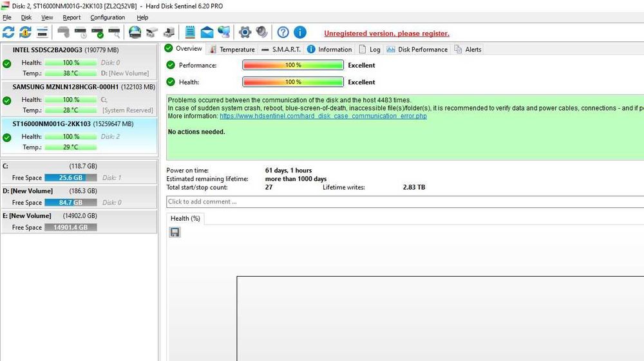Click the Performance 100 % gradient bar
644x361 pixels.
[x=293, y=65]
